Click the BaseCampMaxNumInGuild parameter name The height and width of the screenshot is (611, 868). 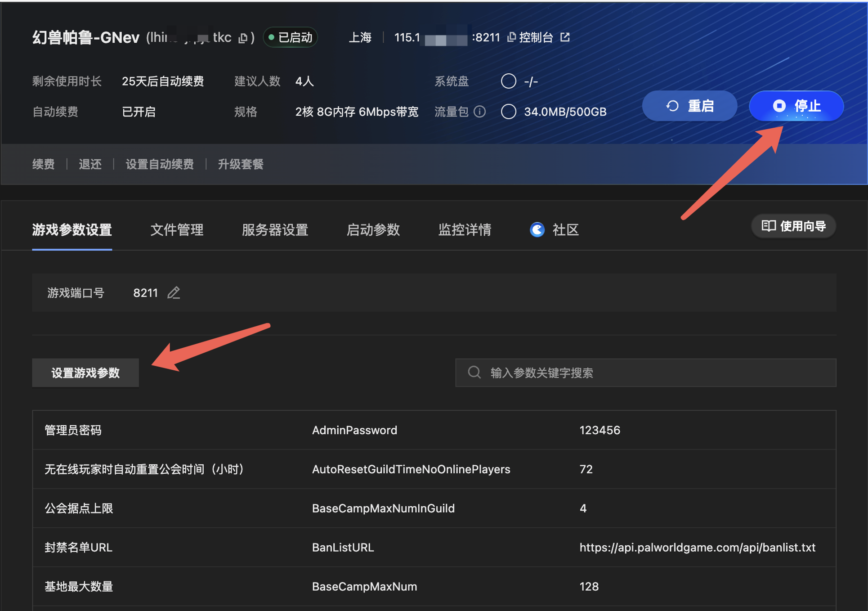coord(383,508)
